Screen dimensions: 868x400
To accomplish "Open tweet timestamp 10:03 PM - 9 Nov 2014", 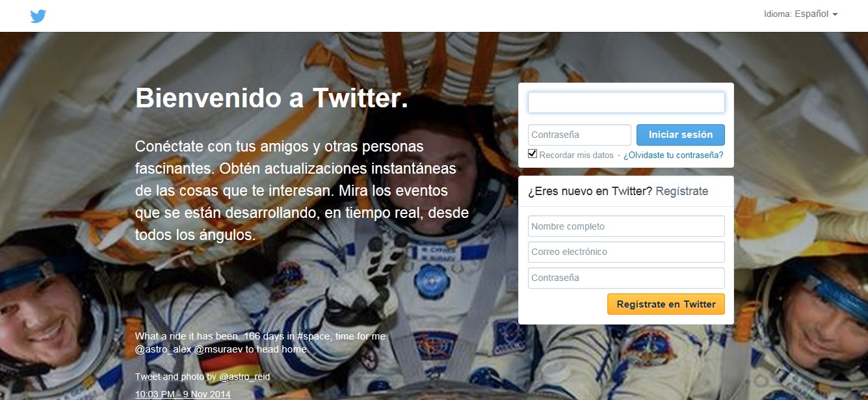I will [183, 394].
